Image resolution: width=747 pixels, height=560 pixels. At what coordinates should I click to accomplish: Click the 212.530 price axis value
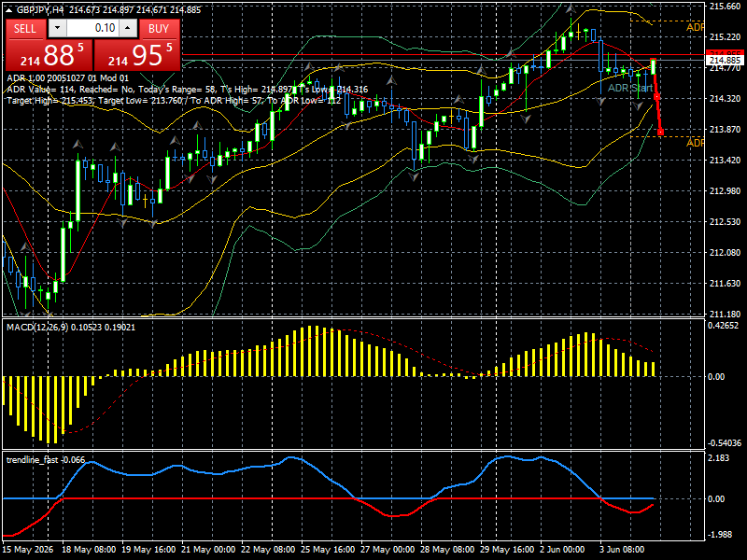(725, 221)
